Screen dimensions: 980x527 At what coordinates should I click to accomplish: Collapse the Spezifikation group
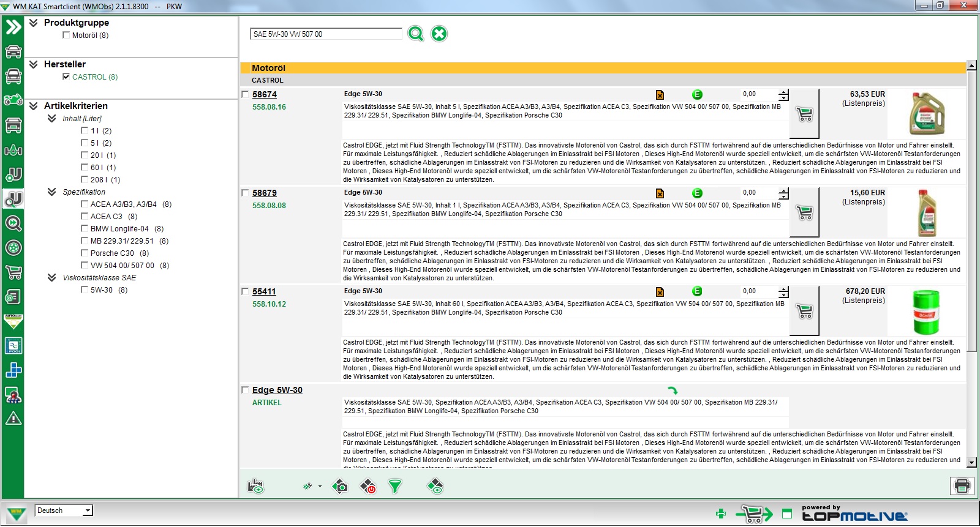(52, 192)
